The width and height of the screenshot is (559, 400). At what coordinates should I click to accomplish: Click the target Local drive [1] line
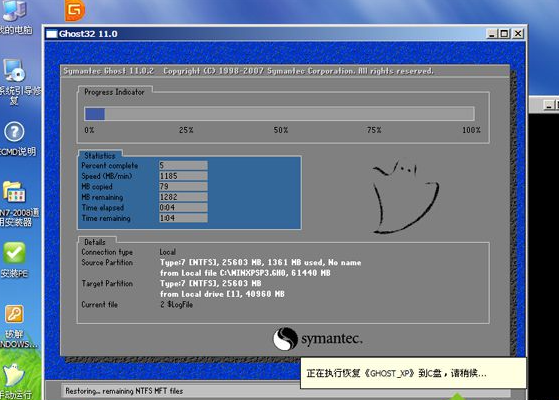coord(222,294)
